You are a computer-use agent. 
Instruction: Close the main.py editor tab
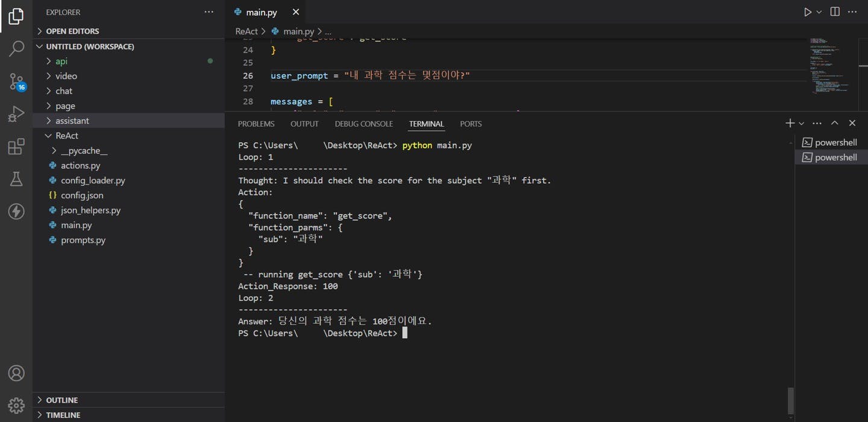295,12
